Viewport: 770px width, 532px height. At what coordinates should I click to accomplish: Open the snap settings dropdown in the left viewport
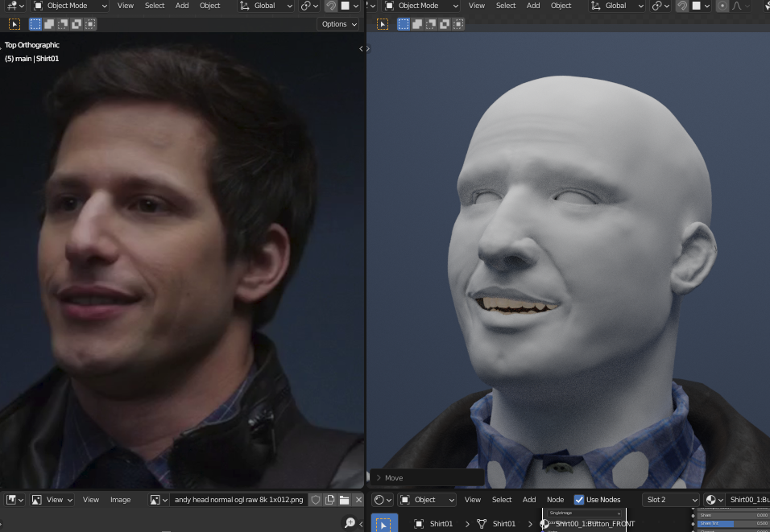(350, 6)
